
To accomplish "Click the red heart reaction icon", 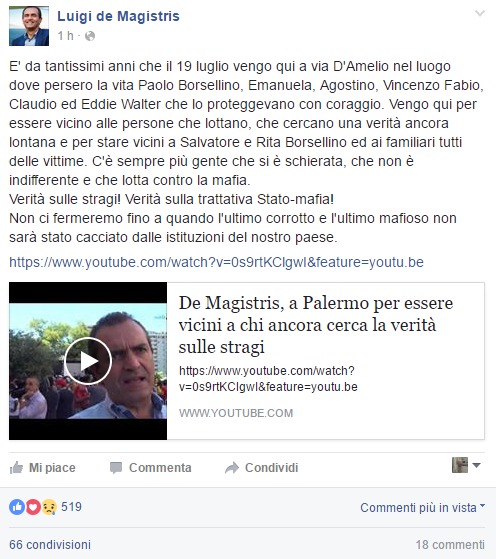I will (33, 507).
